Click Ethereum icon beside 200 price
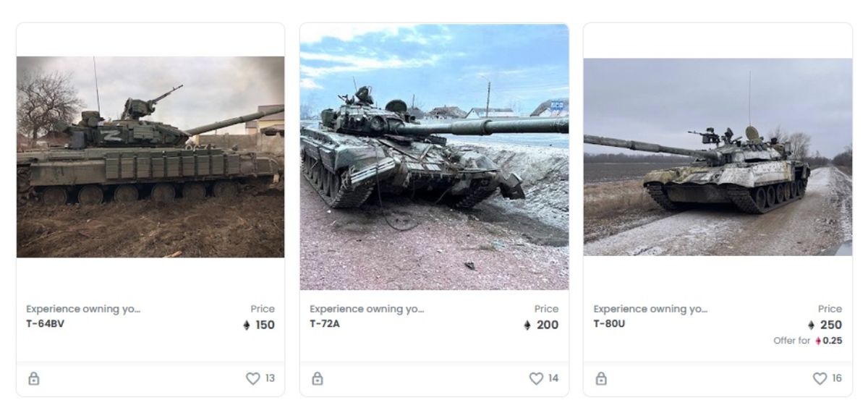The width and height of the screenshot is (868, 413). point(527,325)
